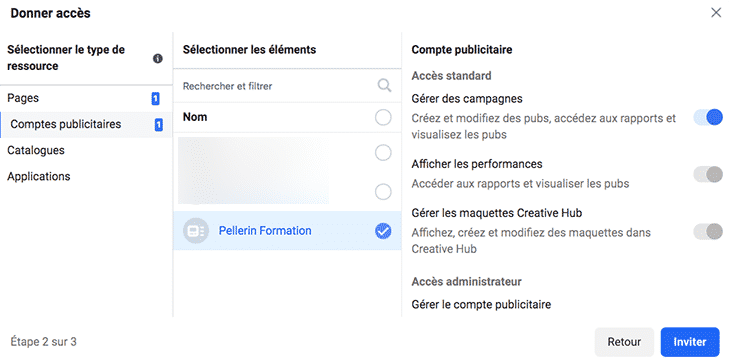Viewport: 730px width, 364px height.
Task: Click the search magnifier icon
Action: tap(384, 86)
